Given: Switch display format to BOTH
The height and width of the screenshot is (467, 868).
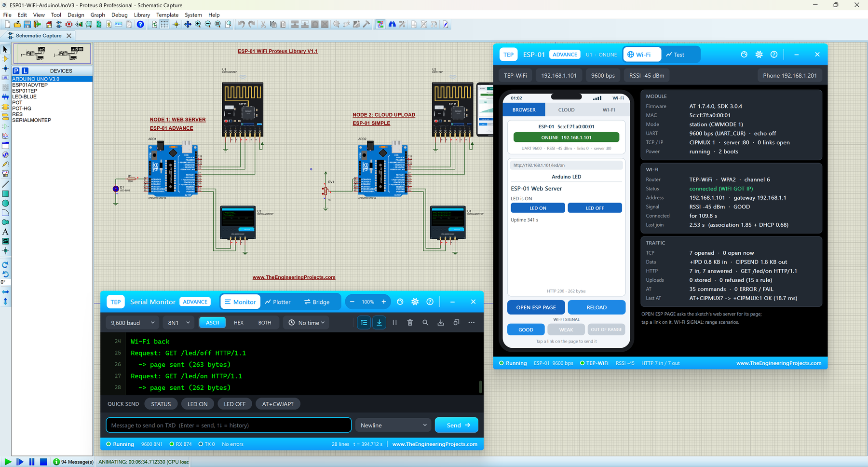Looking at the screenshot, I should (265, 323).
